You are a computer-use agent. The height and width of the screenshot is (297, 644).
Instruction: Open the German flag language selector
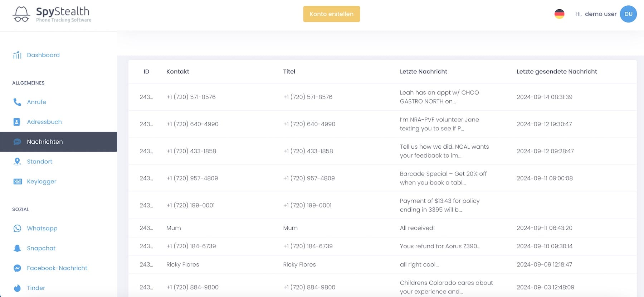pos(559,14)
